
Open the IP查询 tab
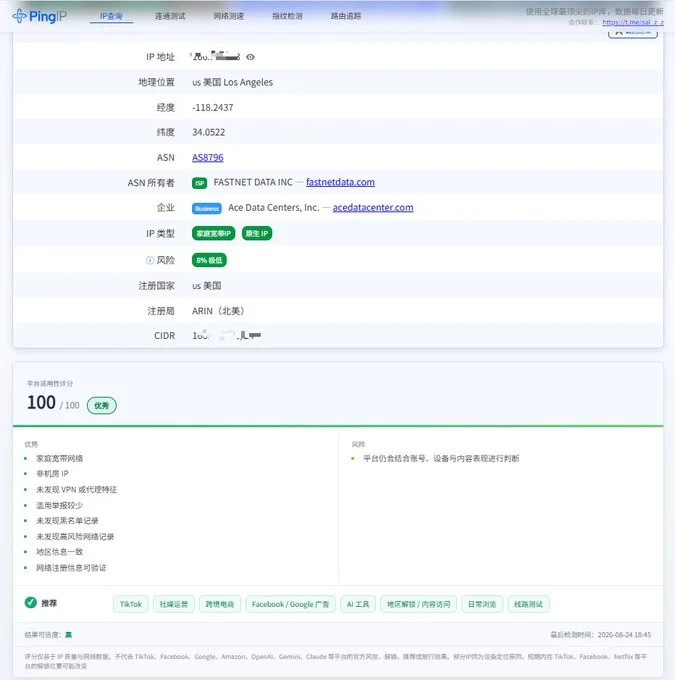(111, 16)
